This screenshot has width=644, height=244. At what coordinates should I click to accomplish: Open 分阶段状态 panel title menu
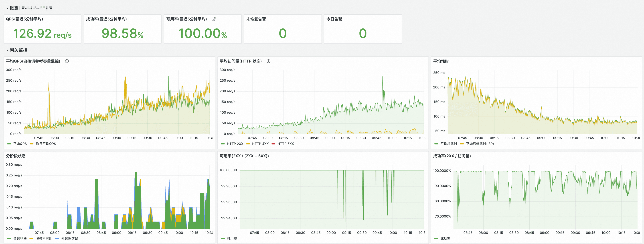point(16,156)
